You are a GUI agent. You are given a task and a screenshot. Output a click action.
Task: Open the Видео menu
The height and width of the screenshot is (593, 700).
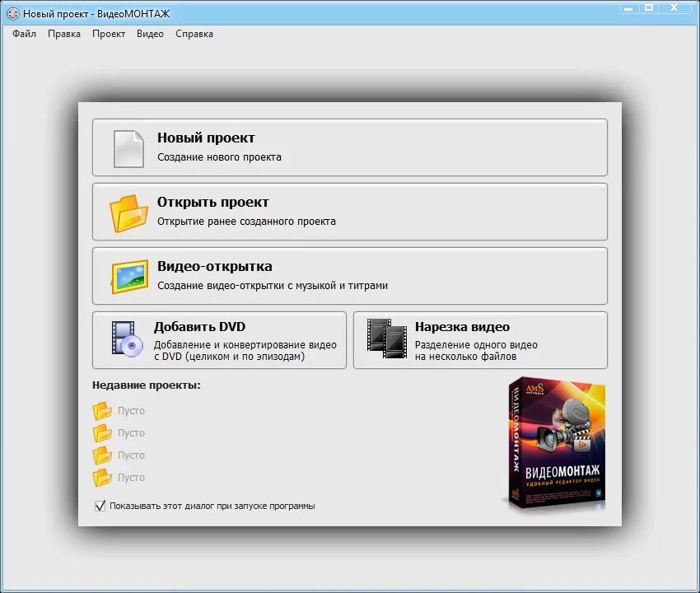click(150, 34)
